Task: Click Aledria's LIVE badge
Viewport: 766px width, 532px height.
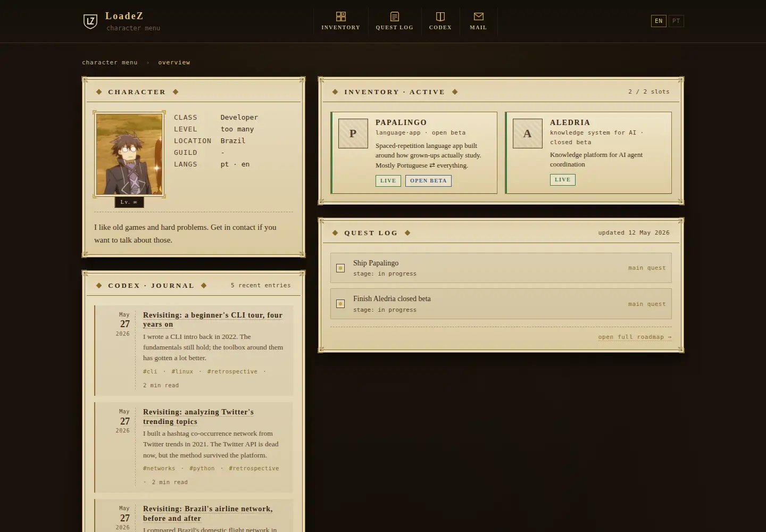Action: click(563, 180)
